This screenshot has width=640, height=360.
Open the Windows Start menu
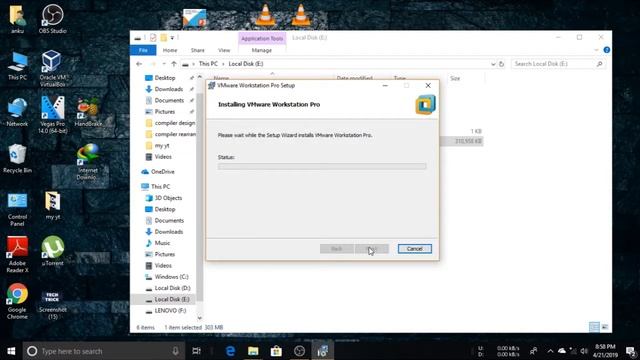11,351
